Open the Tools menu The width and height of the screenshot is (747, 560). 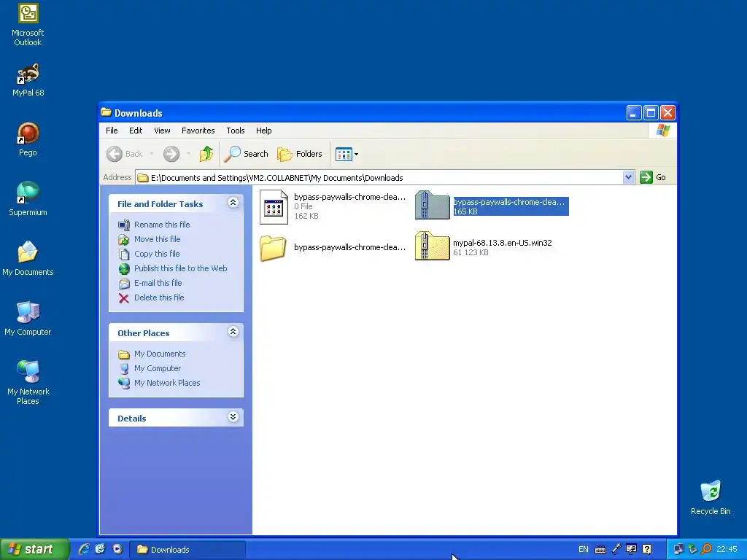point(236,131)
